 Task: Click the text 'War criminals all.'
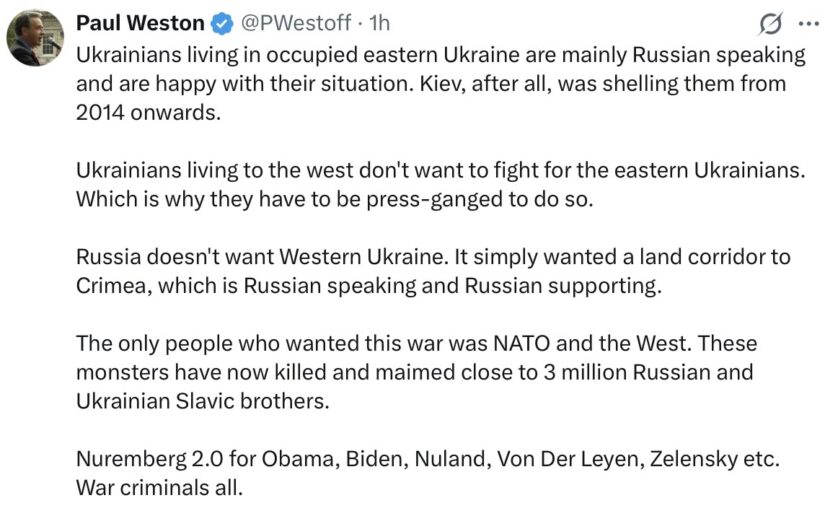159,488
